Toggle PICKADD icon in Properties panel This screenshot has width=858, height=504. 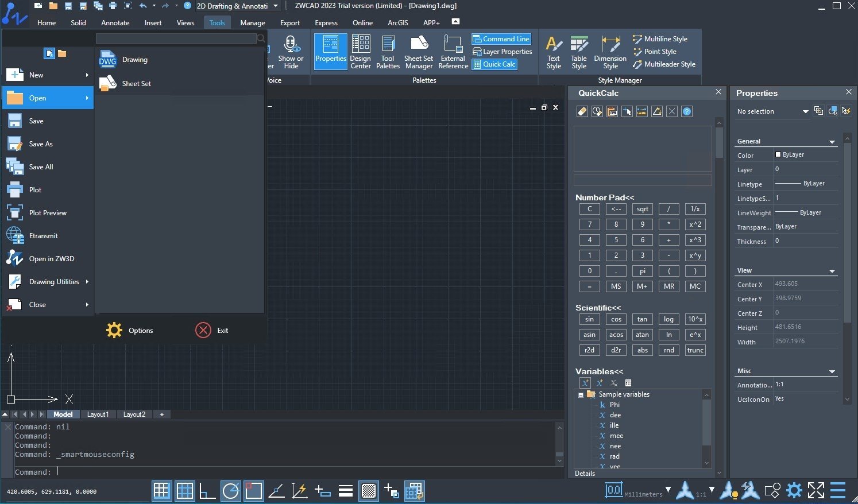[818, 111]
